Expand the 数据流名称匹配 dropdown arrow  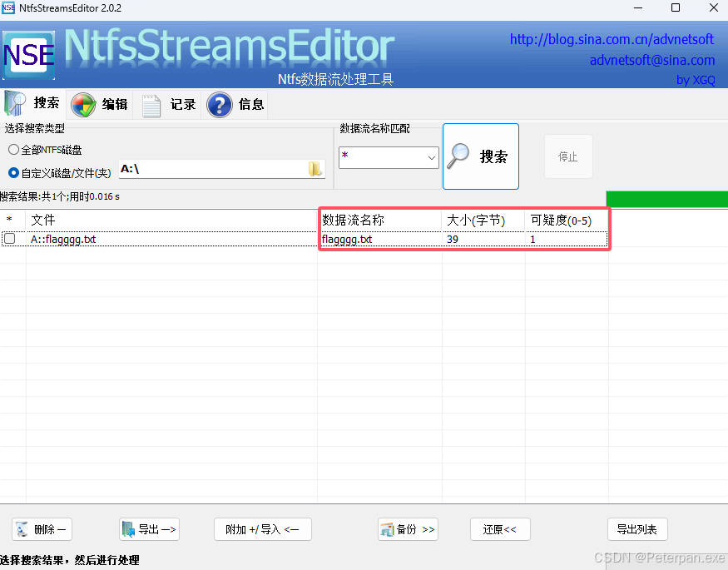[431, 158]
